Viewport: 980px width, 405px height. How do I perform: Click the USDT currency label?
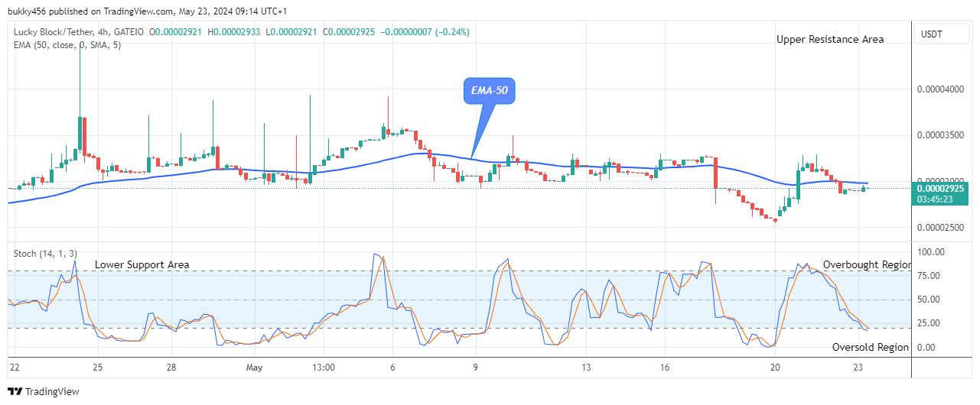930,34
